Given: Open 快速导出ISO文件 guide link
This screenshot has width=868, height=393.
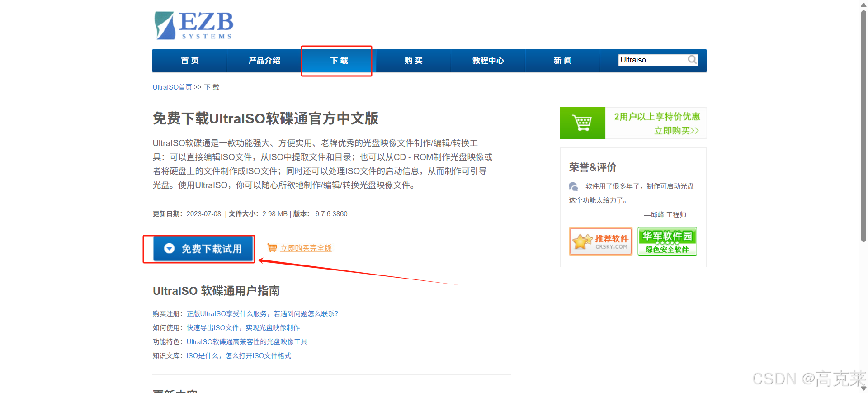Looking at the screenshot, I should (x=243, y=327).
